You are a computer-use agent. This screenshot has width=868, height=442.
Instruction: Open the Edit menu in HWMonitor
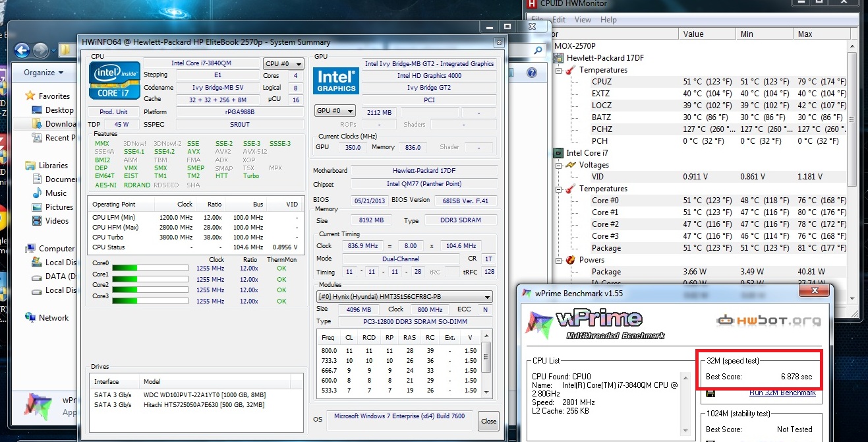coord(559,20)
